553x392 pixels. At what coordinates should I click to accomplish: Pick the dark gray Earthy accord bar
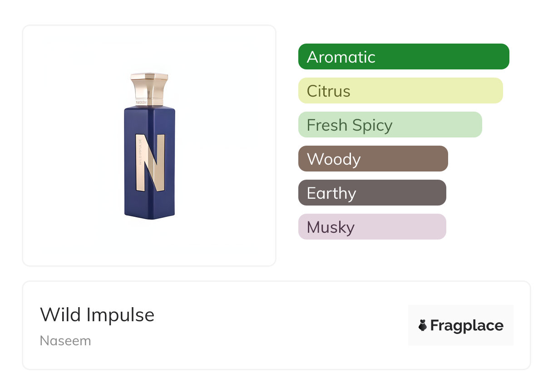point(372,193)
